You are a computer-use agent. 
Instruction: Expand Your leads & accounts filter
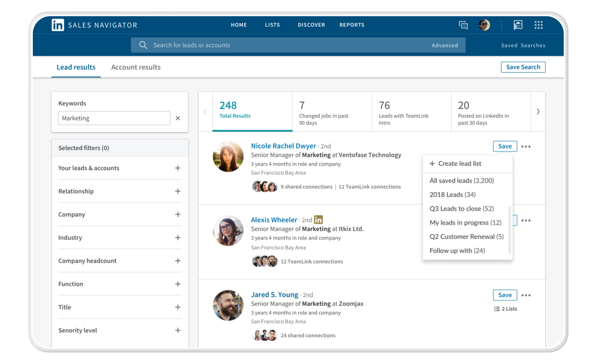pyautogui.click(x=178, y=168)
